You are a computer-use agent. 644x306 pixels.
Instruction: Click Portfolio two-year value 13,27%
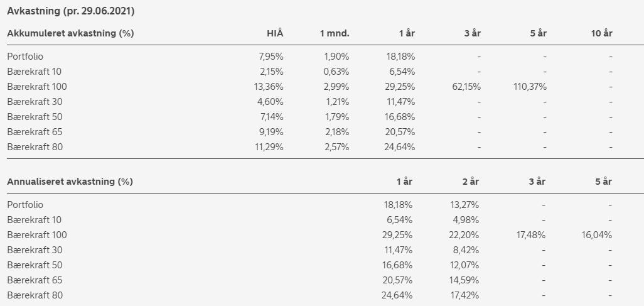[464, 205]
